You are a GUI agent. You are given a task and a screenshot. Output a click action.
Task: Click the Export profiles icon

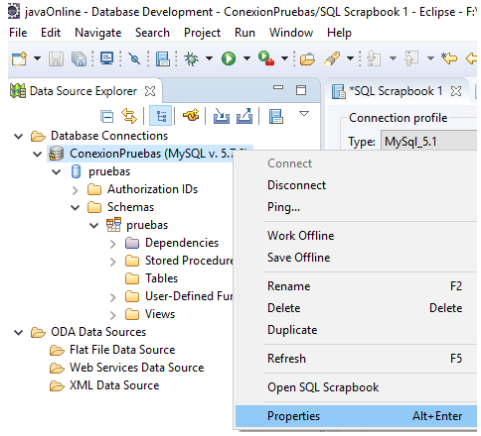pyautogui.click(x=244, y=116)
